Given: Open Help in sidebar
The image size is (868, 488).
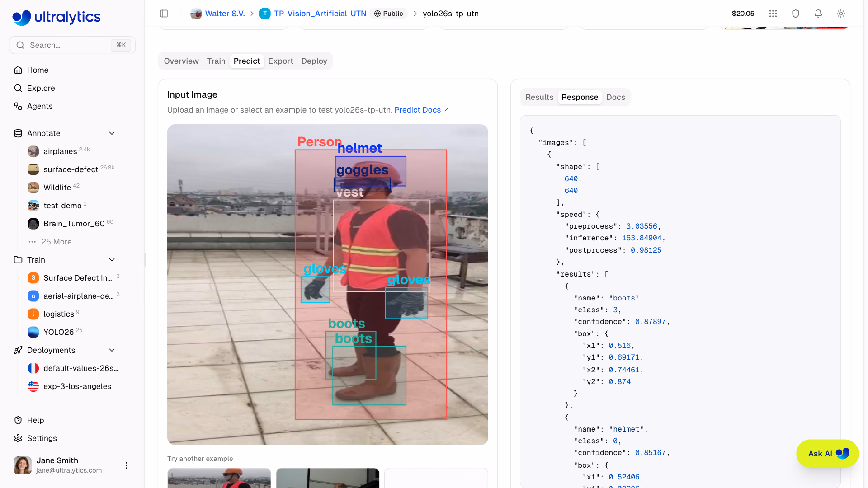Looking at the screenshot, I should [72, 420].
